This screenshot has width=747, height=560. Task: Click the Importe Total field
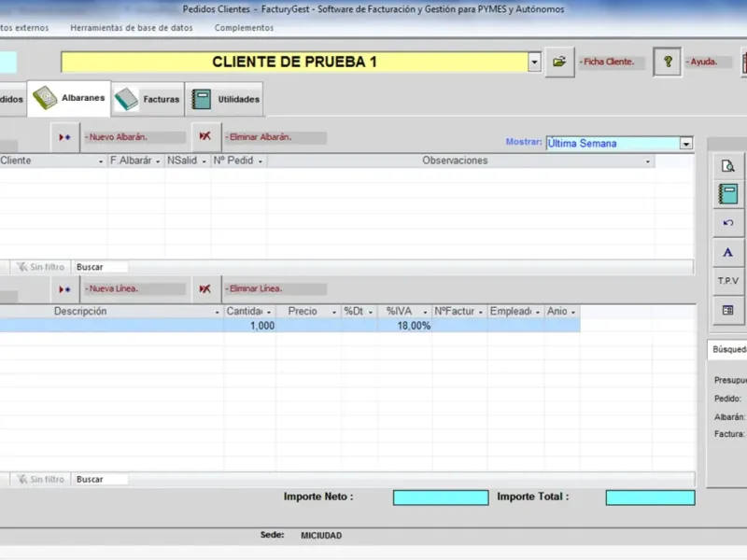point(650,497)
